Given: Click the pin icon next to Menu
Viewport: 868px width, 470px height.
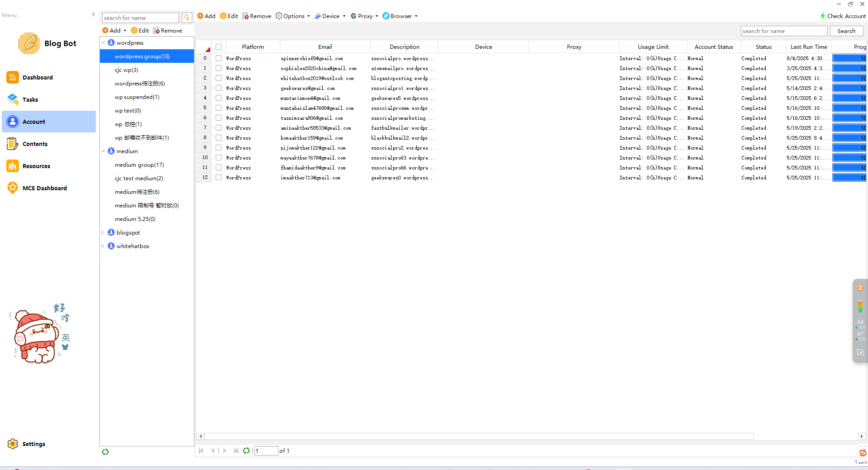Looking at the screenshot, I should [x=93, y=15].
